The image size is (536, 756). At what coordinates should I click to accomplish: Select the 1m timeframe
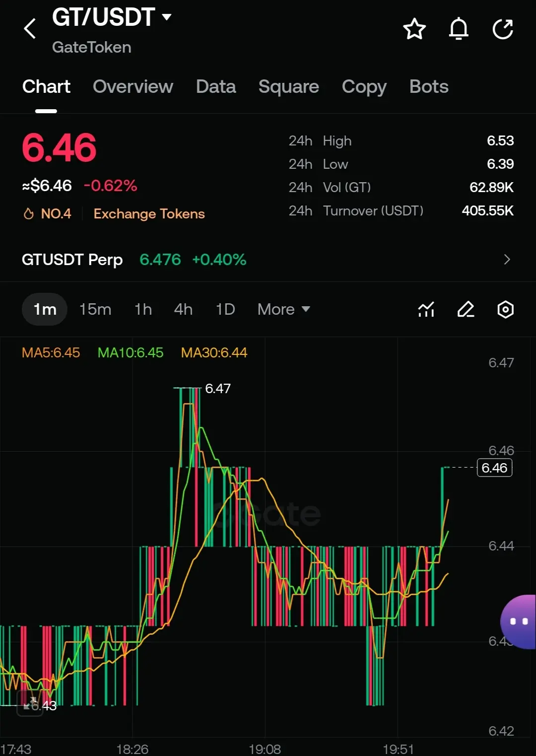[x=45, y=309]
